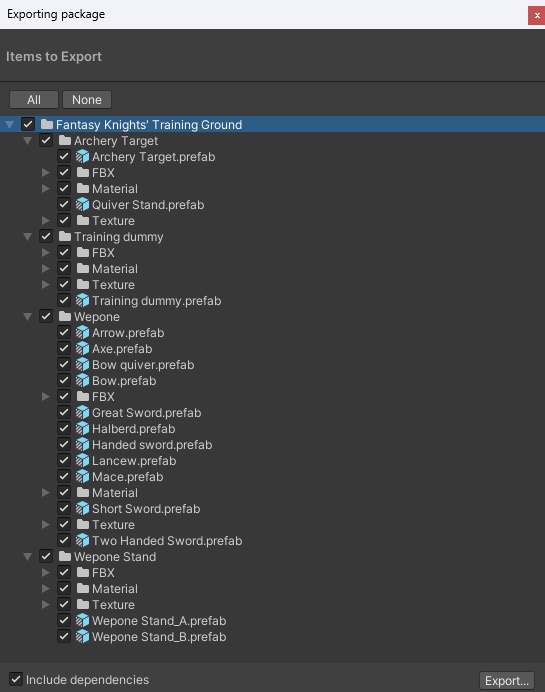Expand the Texture folder under Wepone

pos(45,525)
